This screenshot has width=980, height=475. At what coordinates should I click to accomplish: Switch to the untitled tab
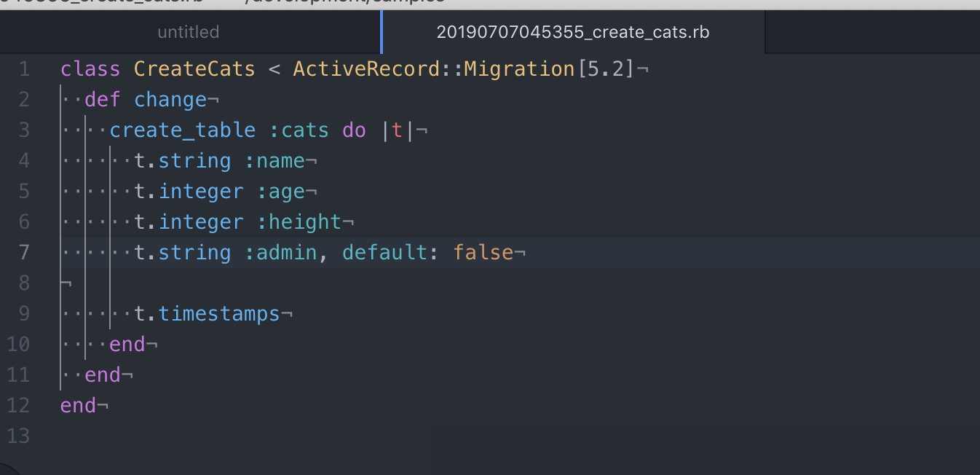pos(189,32)
